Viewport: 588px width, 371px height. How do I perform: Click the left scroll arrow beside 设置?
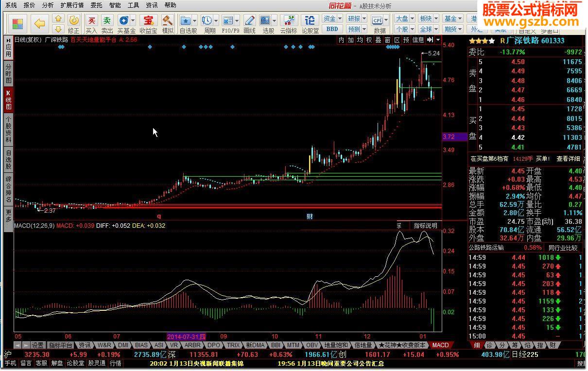[17, 345]
